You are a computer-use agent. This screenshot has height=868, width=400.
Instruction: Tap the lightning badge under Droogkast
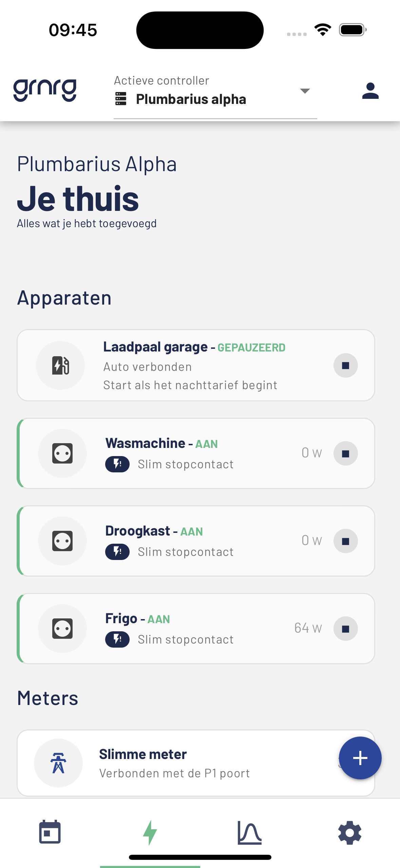117,551
